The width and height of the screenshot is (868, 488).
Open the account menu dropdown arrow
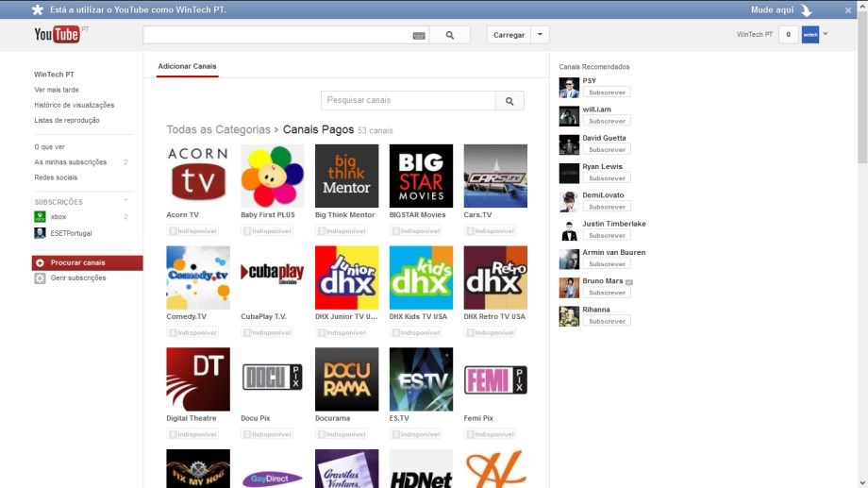pos(826,34)
